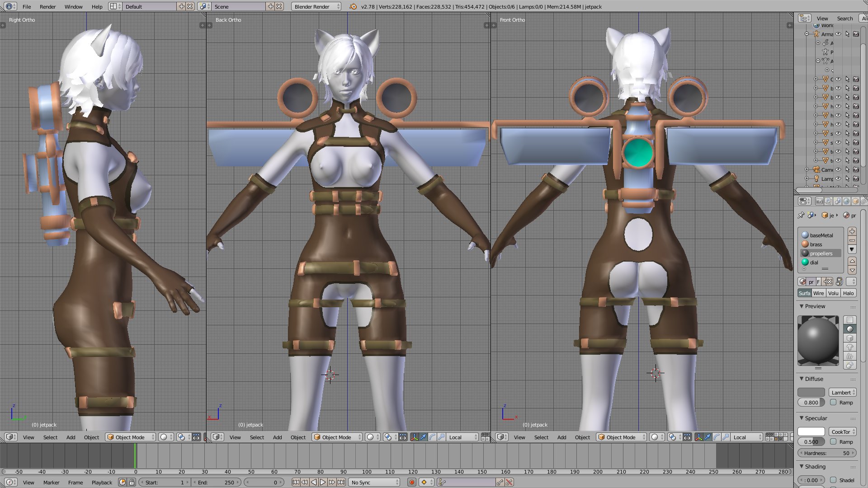The width and height of the screenshot is (868, 488).
Task: Open World properties tab
Action: pos(846,201)
